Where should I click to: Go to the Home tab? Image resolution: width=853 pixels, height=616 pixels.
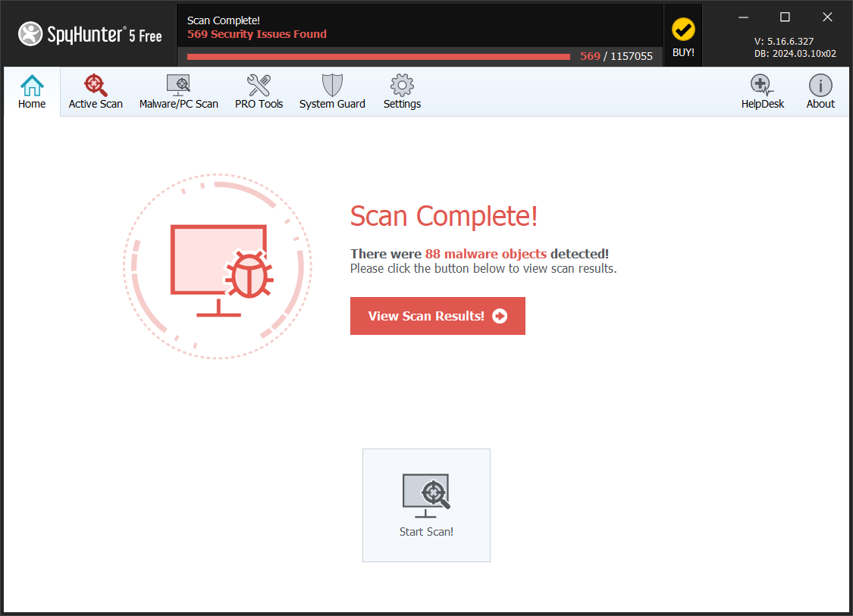[32, 92]
